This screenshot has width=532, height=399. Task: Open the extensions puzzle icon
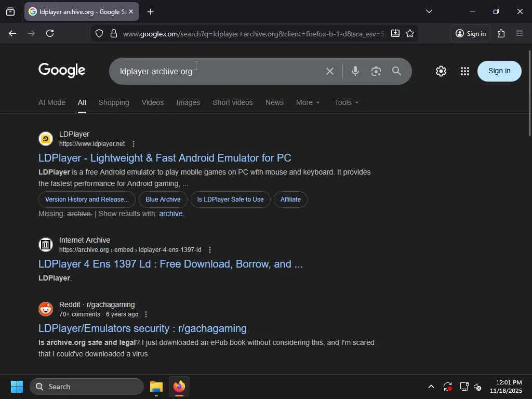click(501, 33)
